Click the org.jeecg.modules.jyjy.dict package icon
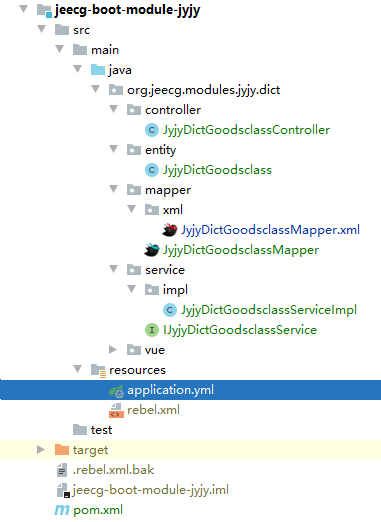 pyautogui.click(x=116, y=90)
